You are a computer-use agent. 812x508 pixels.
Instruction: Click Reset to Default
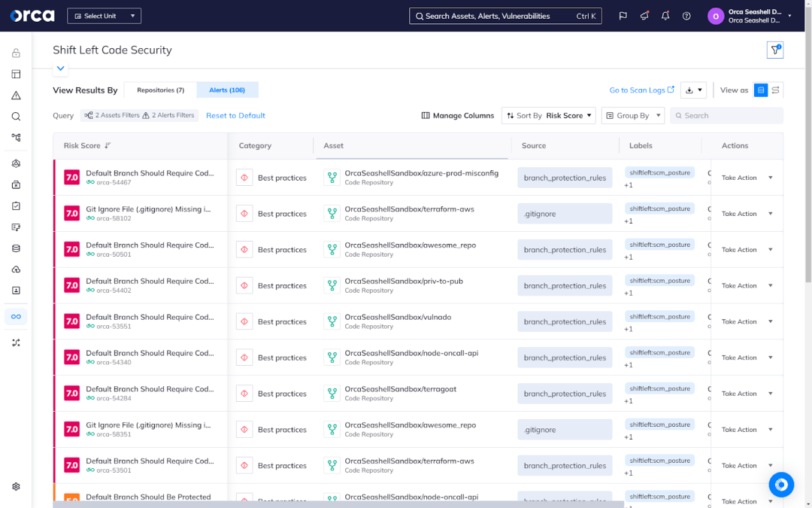(235, 116)
